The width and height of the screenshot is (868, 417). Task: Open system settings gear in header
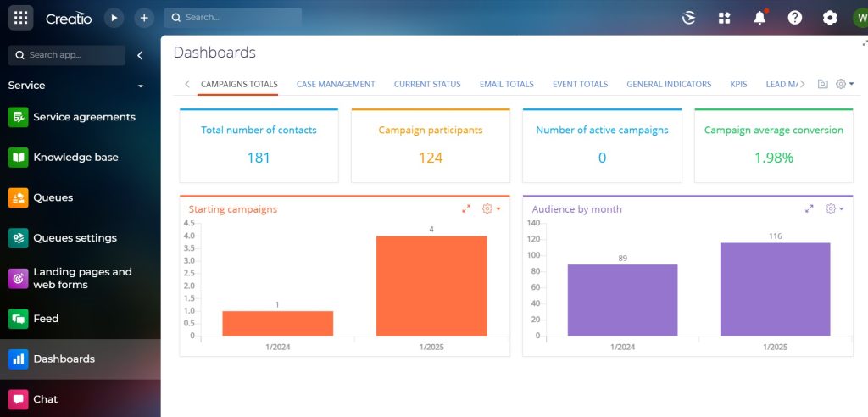click(830, 18)
